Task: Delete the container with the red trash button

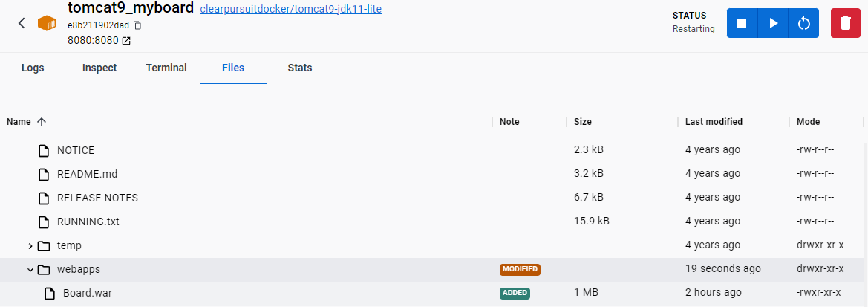Action: pos(846,23)
